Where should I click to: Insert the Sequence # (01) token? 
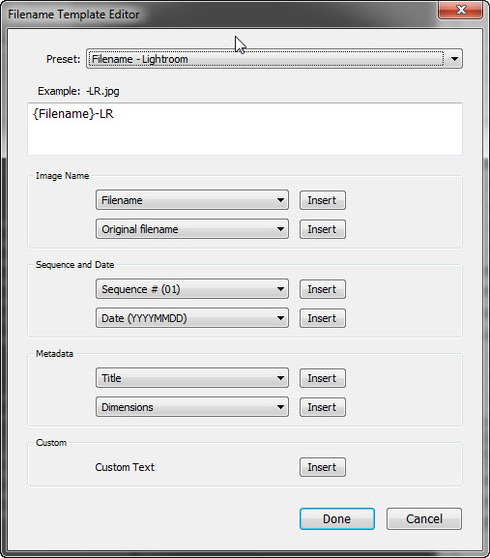tap(322, 289)
